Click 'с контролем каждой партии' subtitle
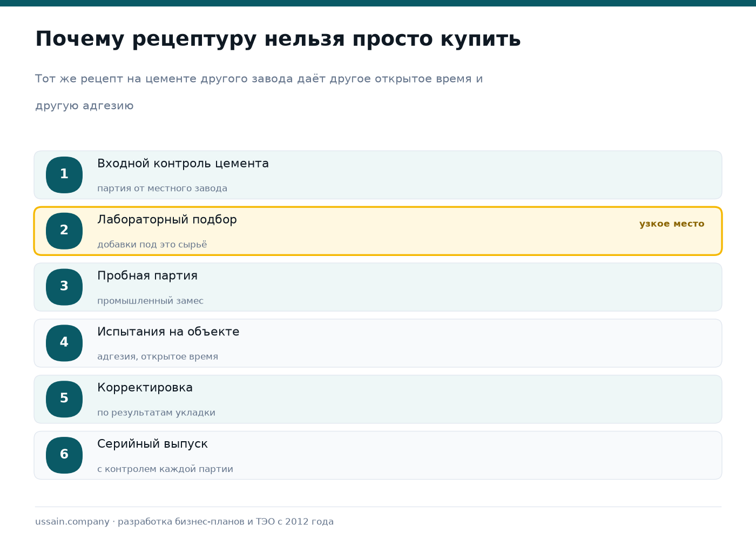The image size is (756, 540). pyautogui.click(x=165, y=469)
